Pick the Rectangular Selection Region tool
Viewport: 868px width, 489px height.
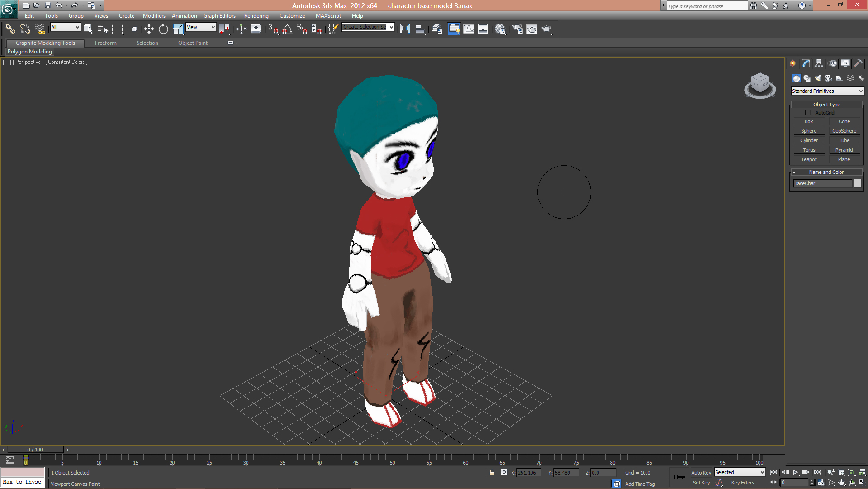coord(117,29)
